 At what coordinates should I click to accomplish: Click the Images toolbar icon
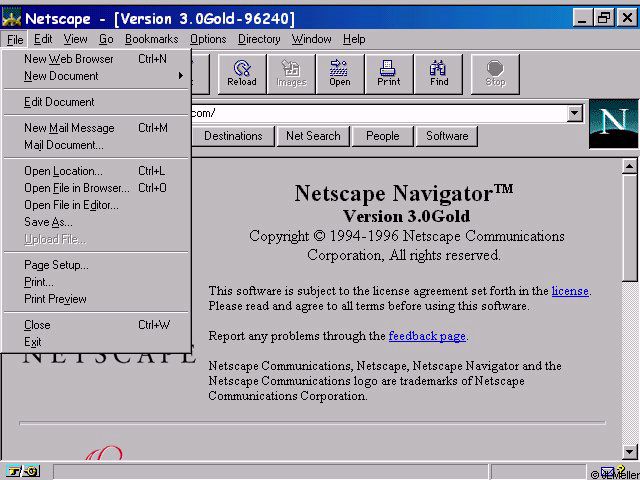point(291,74)
